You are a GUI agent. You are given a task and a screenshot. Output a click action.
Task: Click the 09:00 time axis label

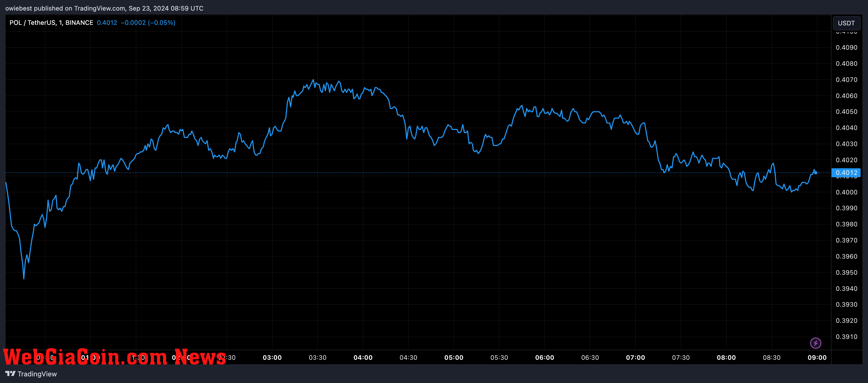pyautogui.click(x=817, y=357)
